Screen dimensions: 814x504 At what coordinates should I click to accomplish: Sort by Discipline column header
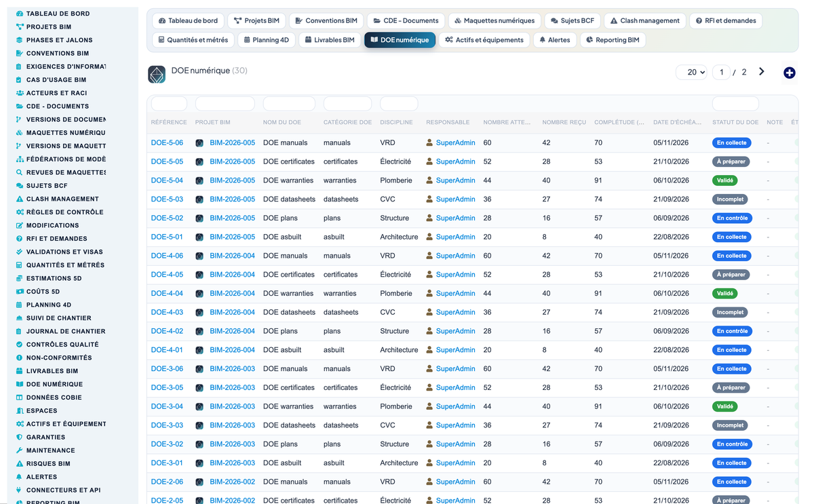pos(396,122)
